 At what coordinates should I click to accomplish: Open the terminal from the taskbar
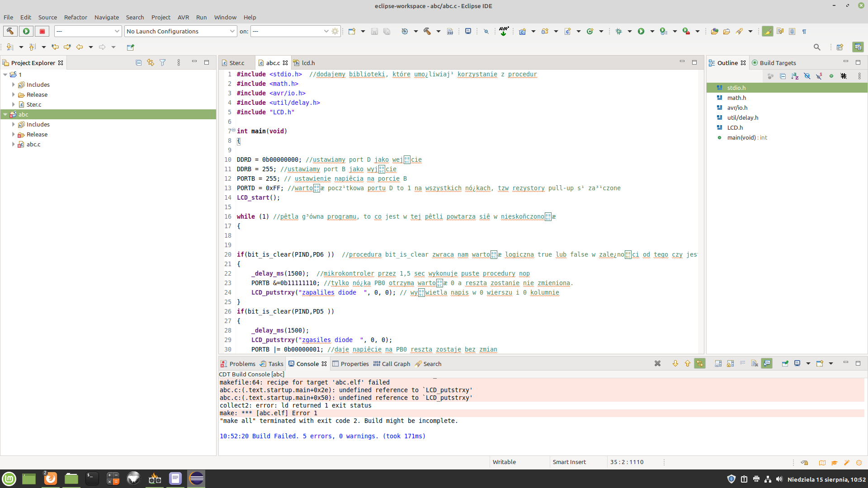(x=92, y=479)
